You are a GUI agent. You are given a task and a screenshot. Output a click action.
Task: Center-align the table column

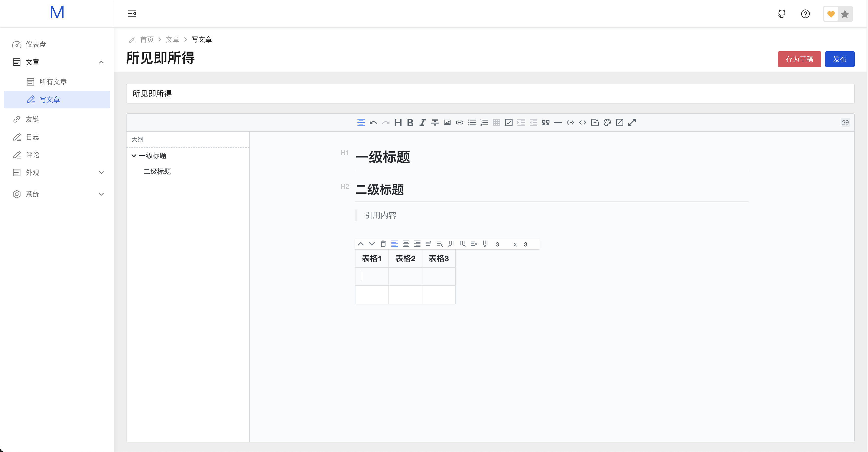[x=406, y=244]
